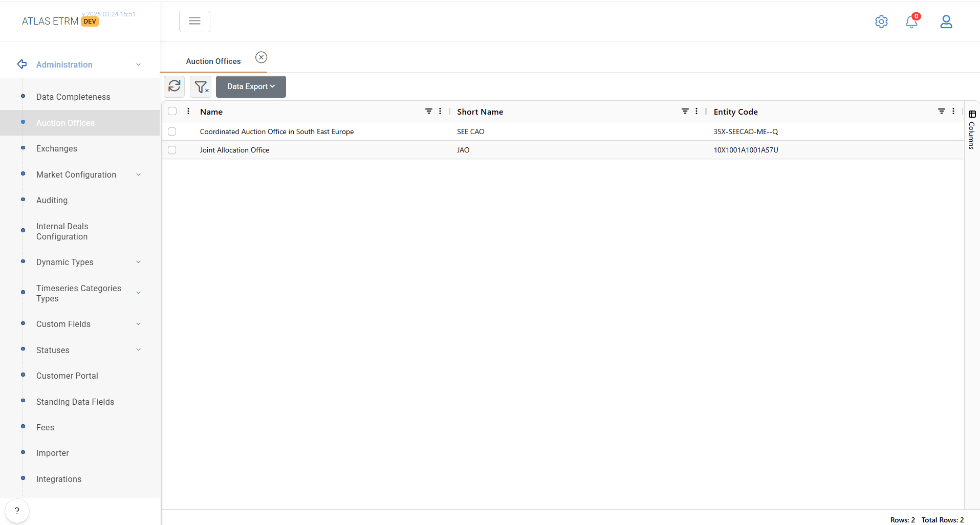Expand the Dynamic Types submenu
Screen dimensions: 980x525
pos(138,262)
